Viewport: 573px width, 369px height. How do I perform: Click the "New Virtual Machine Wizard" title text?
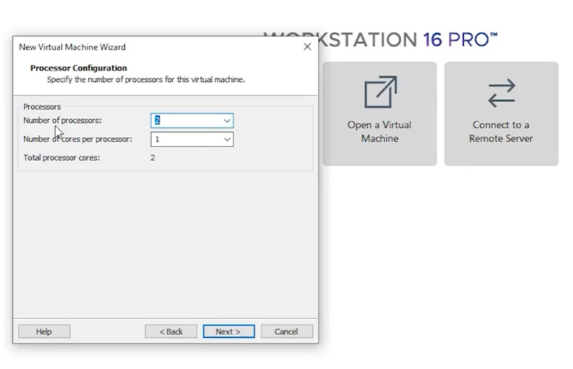click(72, 47)
